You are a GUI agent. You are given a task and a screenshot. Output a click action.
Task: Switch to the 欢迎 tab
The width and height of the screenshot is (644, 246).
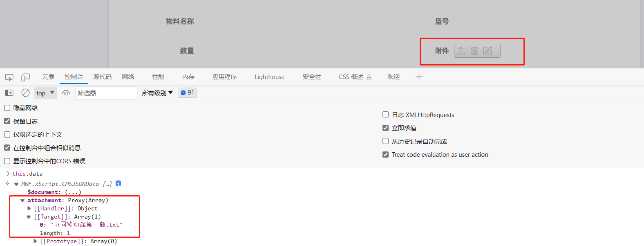[x=394, y=77]
